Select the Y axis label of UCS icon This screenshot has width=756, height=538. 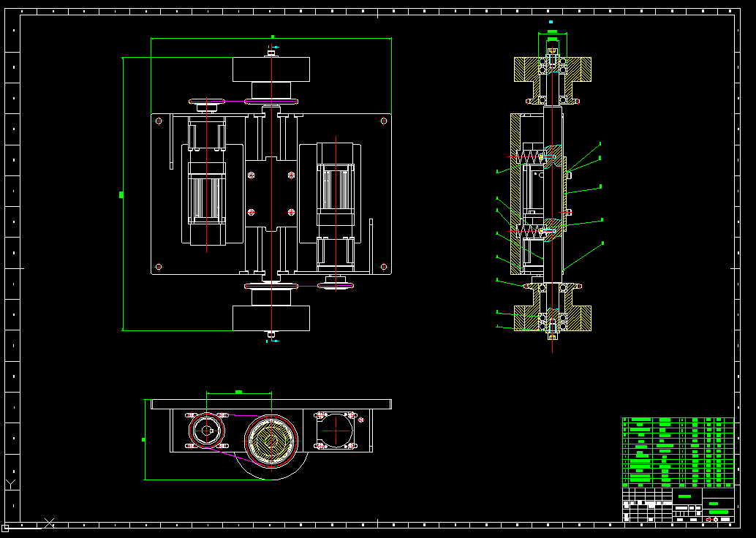pyautogui.click(x=11, y=484)
